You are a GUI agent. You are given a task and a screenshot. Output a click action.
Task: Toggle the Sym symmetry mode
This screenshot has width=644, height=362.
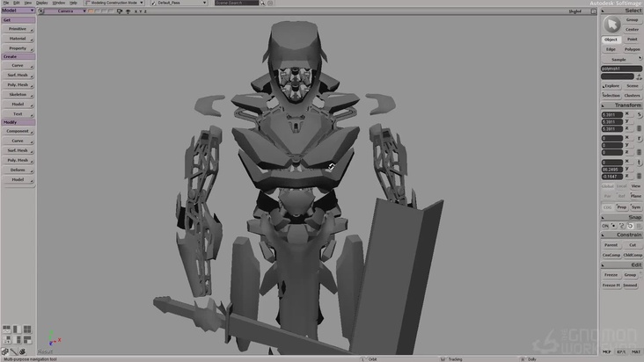tap(635, 207)
